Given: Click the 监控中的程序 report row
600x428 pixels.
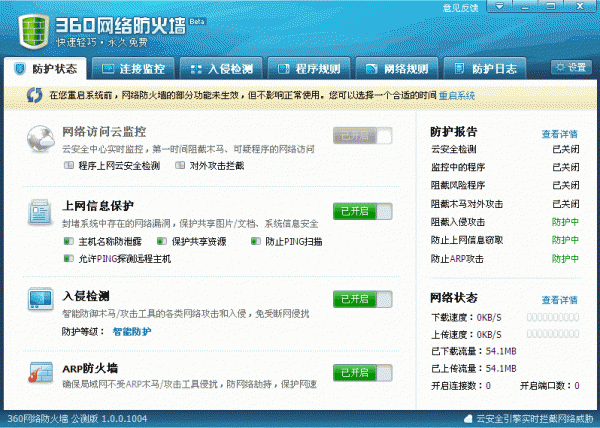Looking at the screenshot, I should (x=505, y=167).
